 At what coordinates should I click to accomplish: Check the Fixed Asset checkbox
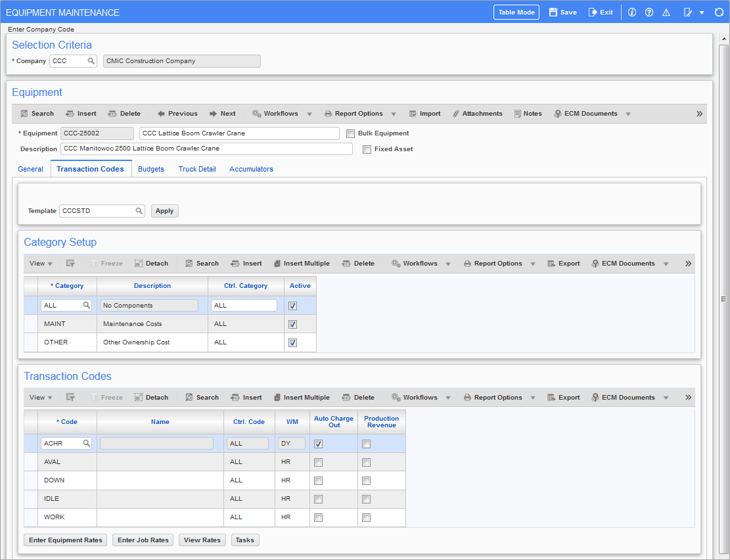tap(367, 149)
